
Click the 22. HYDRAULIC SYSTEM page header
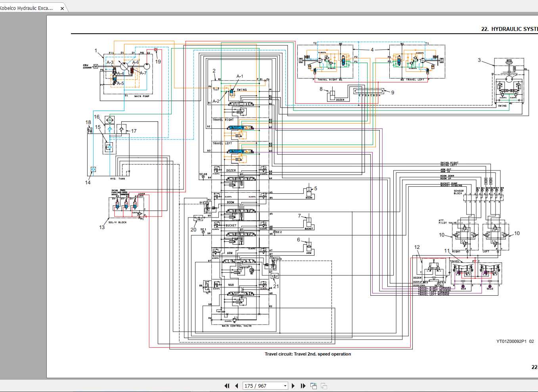coord(509,29)
